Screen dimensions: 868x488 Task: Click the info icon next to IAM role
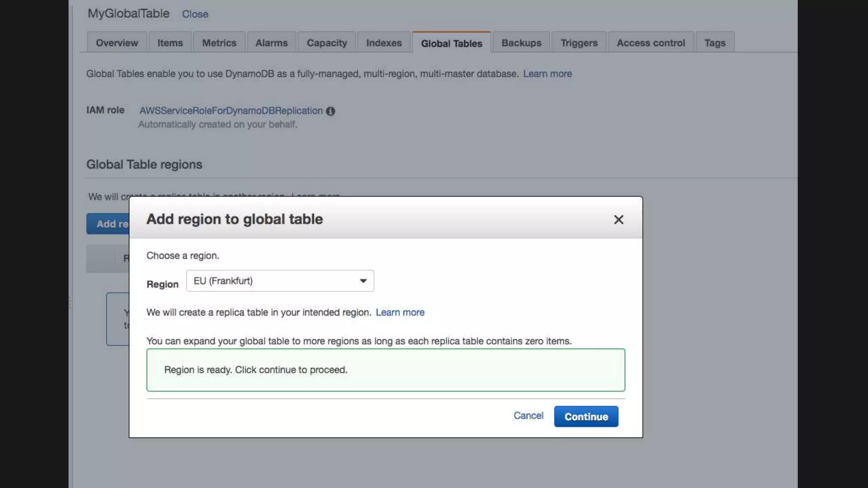[x=331, y=111]
